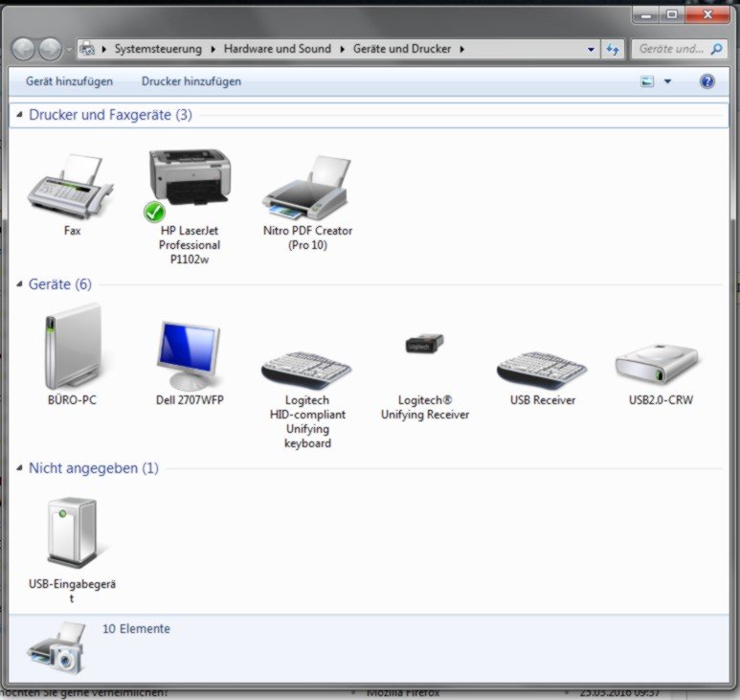This screenshot has height=700, width=740.
Task: Click the Dell 2707WFP label text
Action: (x=190, y=400)
